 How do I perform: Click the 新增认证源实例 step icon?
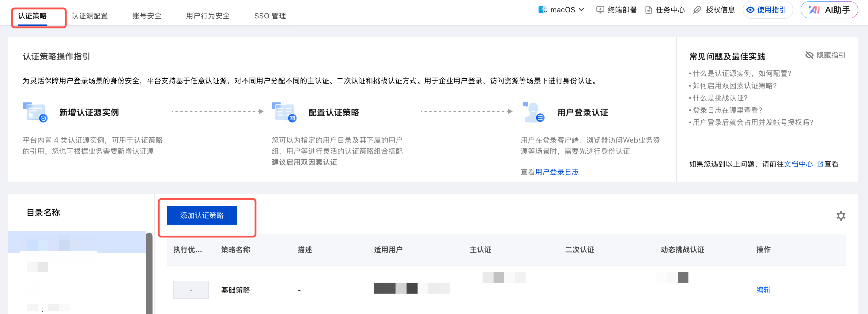click(x=35, y=112)
